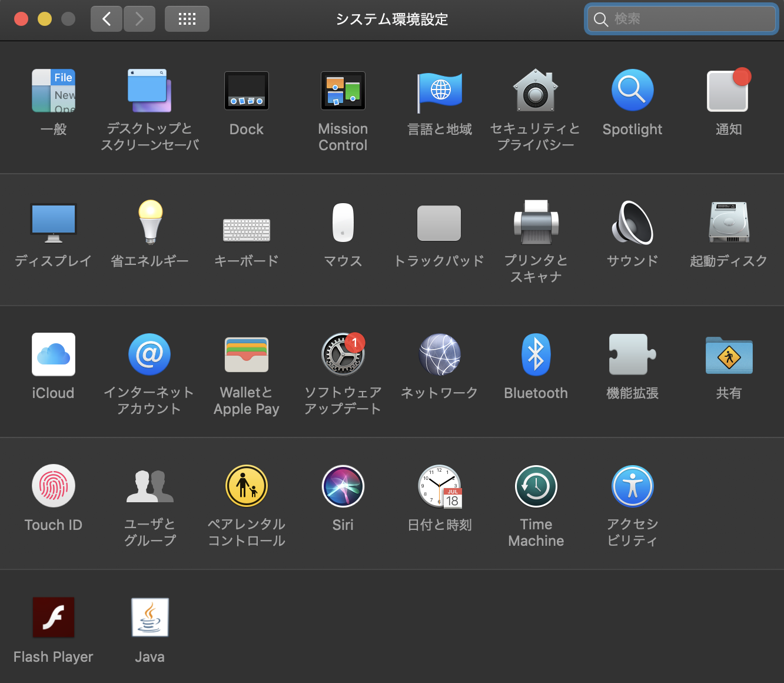Open the Dock preferences
Viewport: 784px width, 683px height.
coord(246,91)
